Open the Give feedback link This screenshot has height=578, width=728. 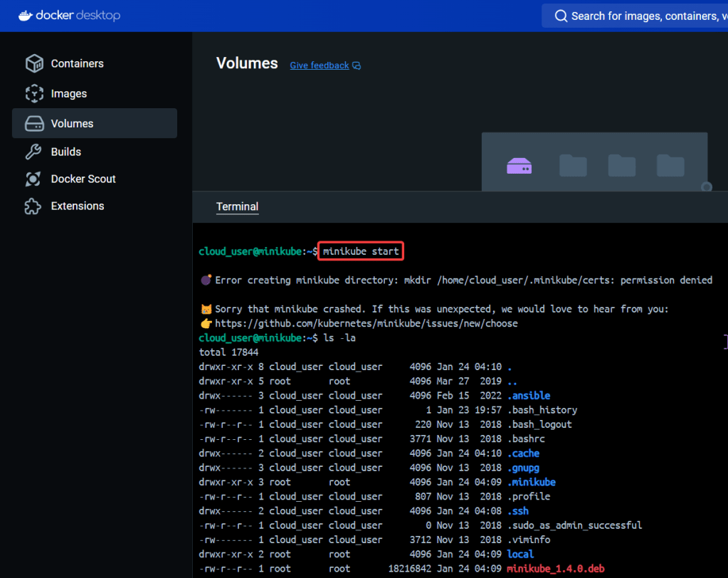click(319, 65)
